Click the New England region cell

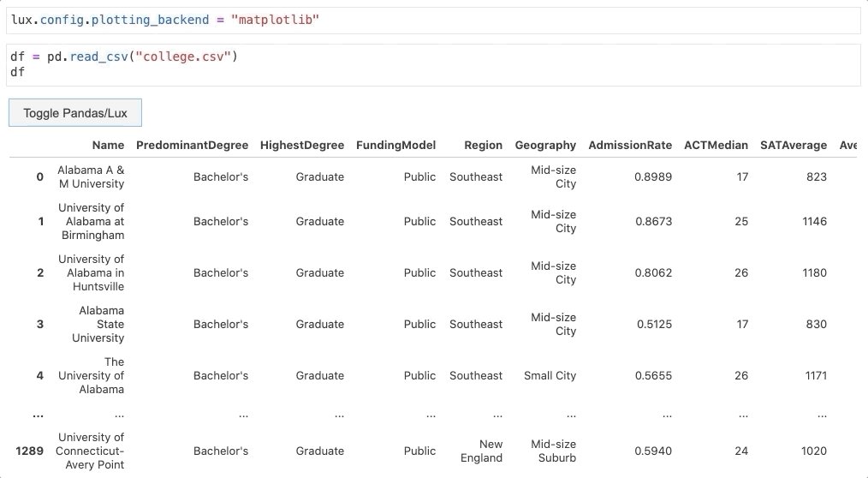click(482, 451)
